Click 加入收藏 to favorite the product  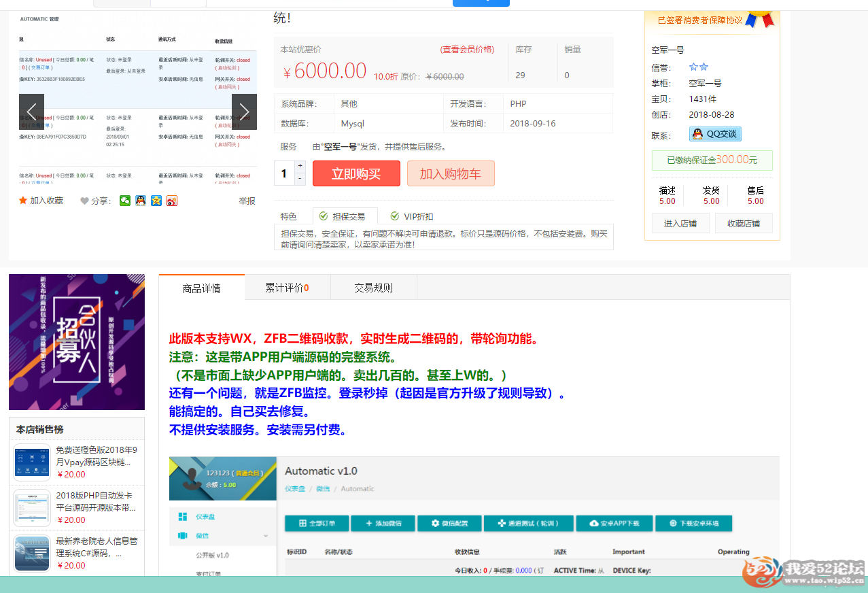pyautogui.click(x=46, y=201)
